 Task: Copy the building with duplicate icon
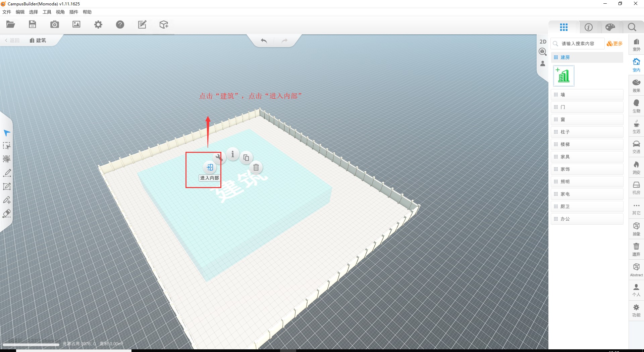pyautogui.click(x=246, y=158)
